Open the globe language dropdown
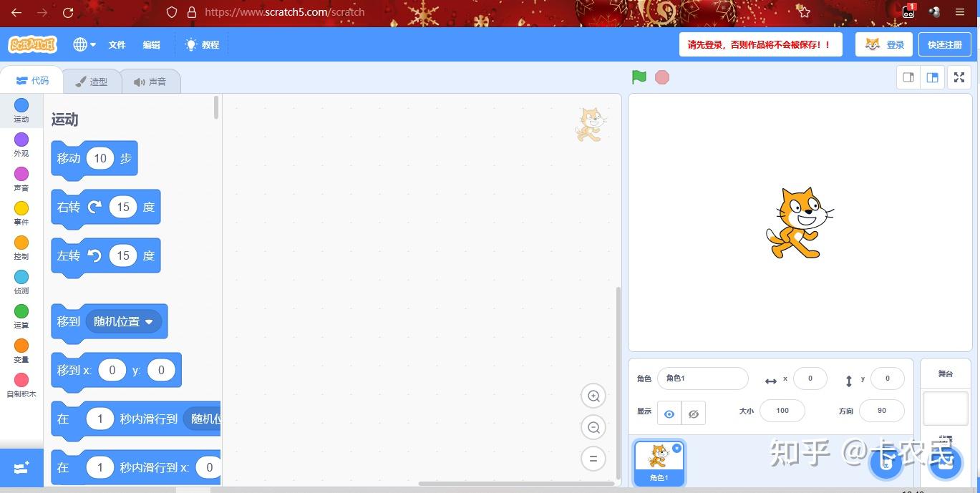Viewport: 980px width, 493px height. [x=84, y=44]
